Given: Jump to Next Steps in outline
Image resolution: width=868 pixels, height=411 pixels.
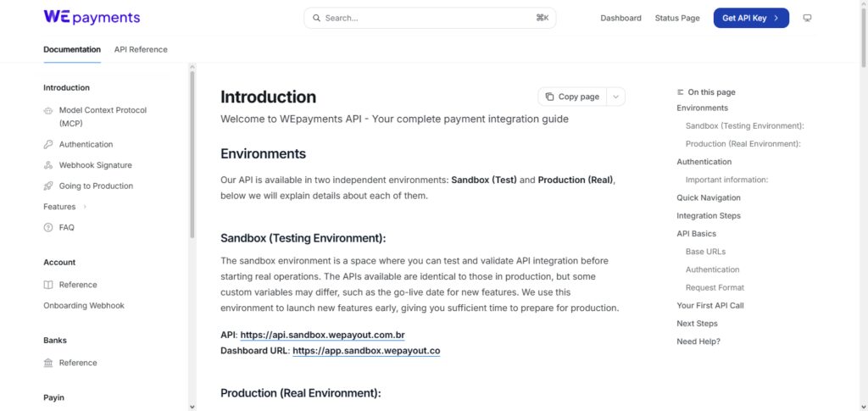Looking at the screenshot, I should 697,324.
